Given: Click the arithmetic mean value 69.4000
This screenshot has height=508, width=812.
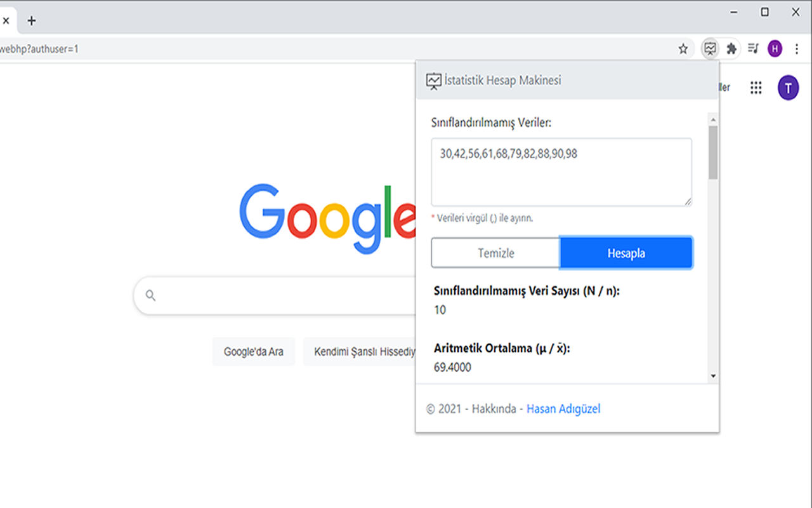Looking at the screenshot, I should pyautogui.click(x=452, y=367).
